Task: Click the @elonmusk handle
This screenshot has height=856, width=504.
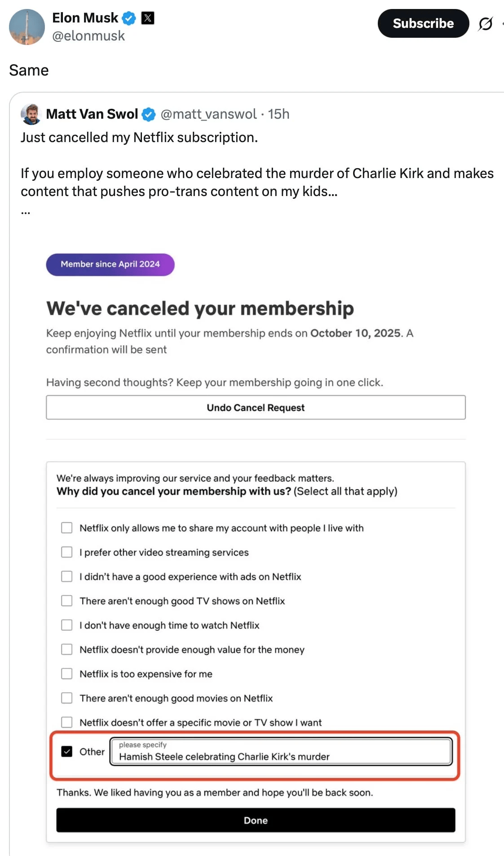Action: [88, 36]
